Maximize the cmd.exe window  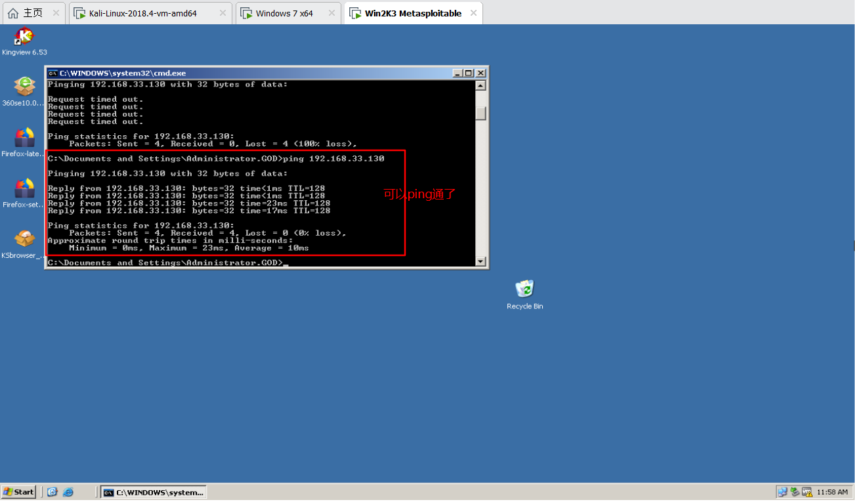pyautogui.click(x=468, y=73)
